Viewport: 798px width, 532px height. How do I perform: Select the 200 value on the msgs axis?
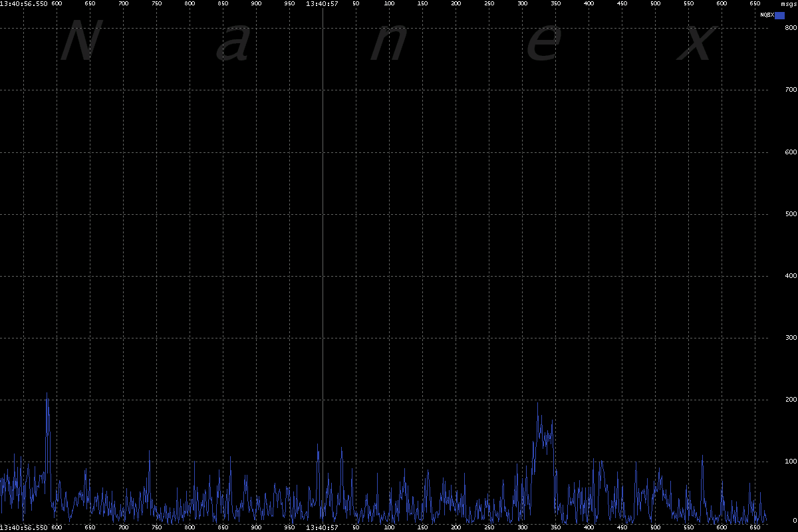791,400
